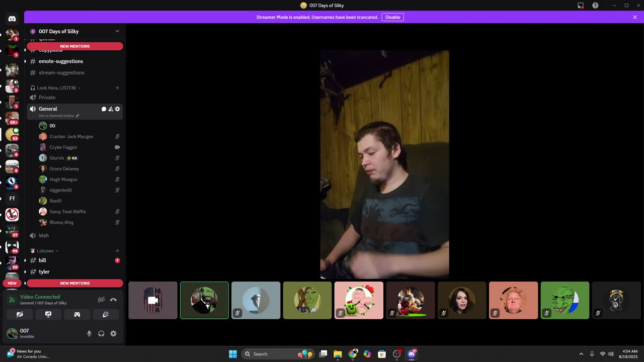Open Inbox icon in title bar
The height and width of the screenshot is (362, 644).
click(581, 6)
